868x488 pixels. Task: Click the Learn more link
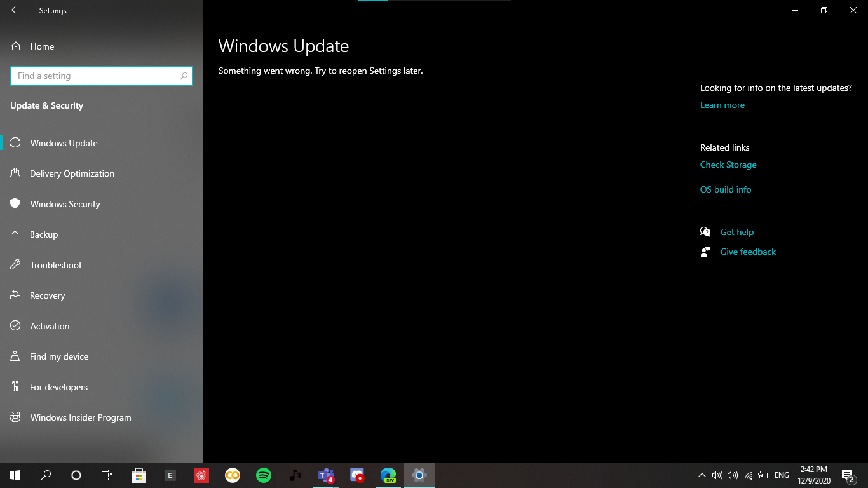click(722, 105)
